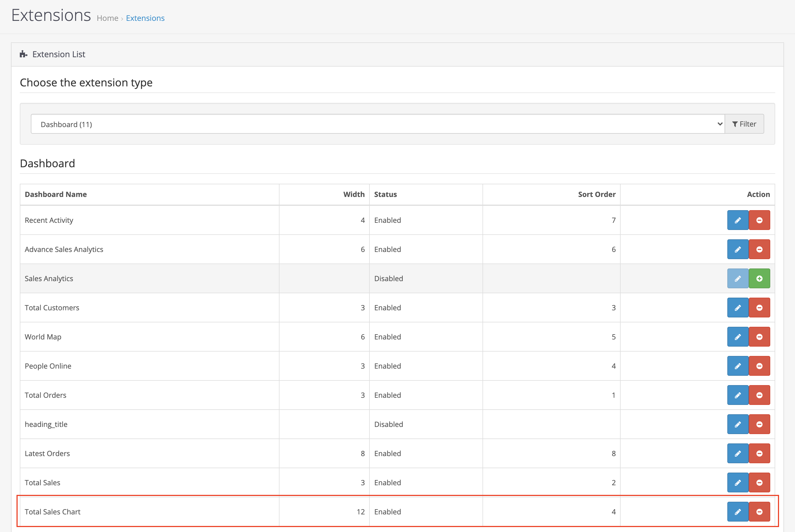The width and height of the screenshot is (795, 532).
Task: Click the Filter button
Action: pyautogui.click(x=744, y=124)
